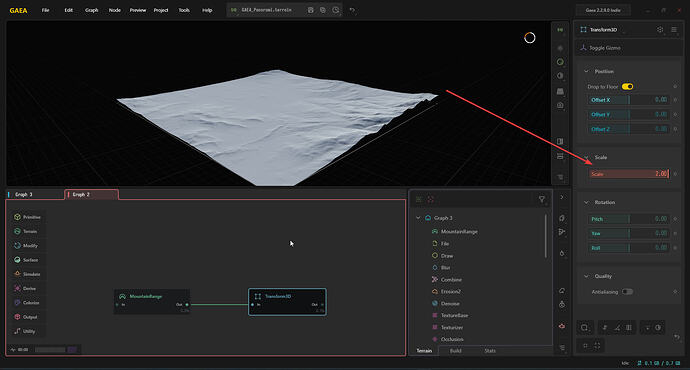
Task: Click the undo arrow in the top bar
Action: click(x=352, y=10)
